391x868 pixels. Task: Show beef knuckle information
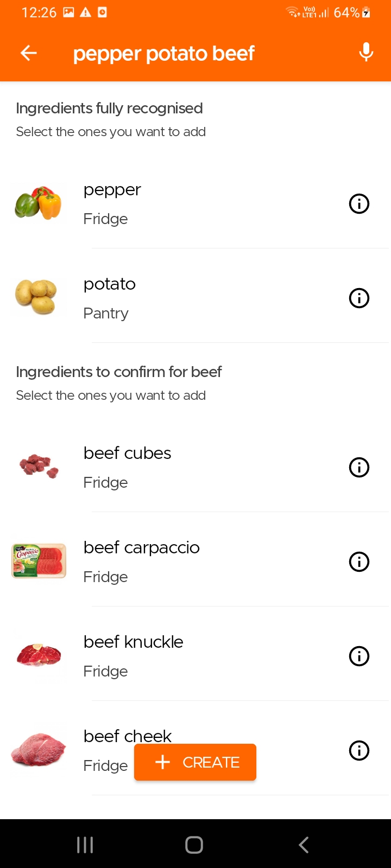pyautogui.click(x=359, y=656)
